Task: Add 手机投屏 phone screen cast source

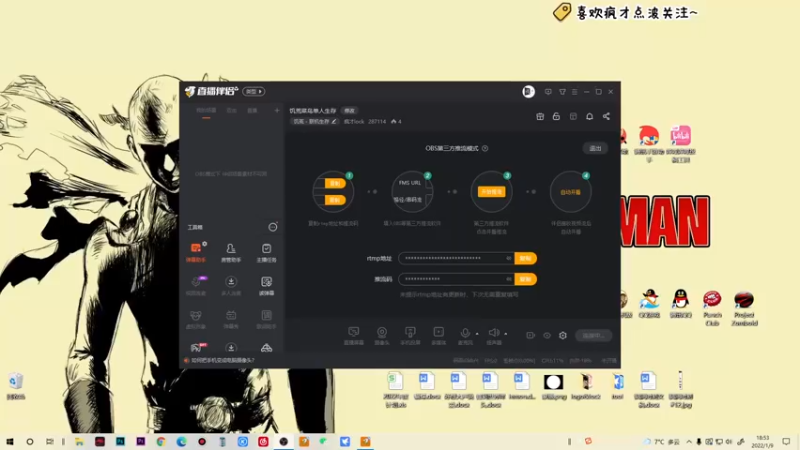Action: point(410,336)
